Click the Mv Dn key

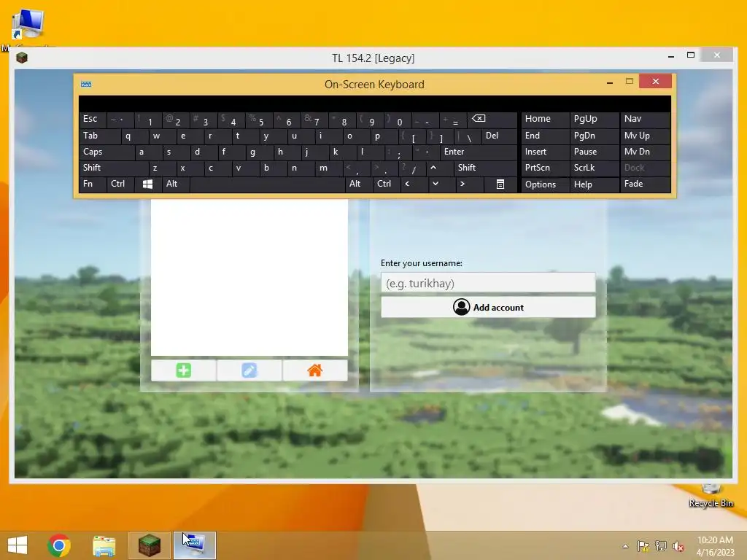point(645,152)
